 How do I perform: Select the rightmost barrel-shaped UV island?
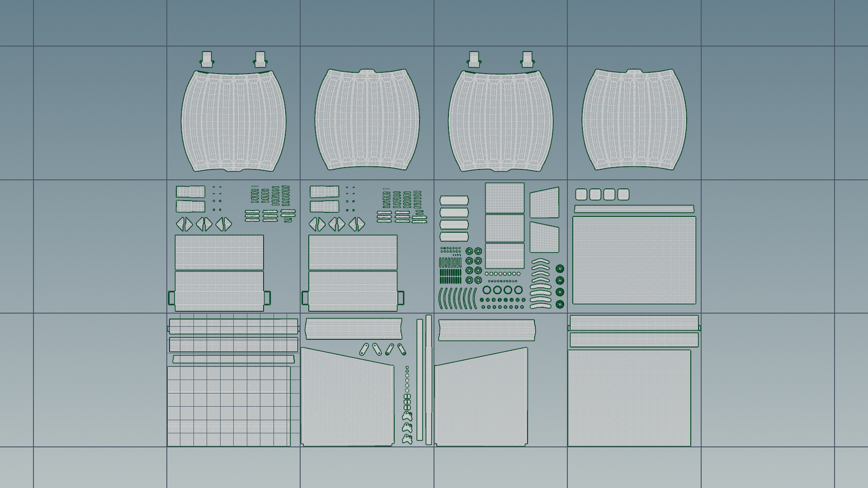[x=634, y=120]
